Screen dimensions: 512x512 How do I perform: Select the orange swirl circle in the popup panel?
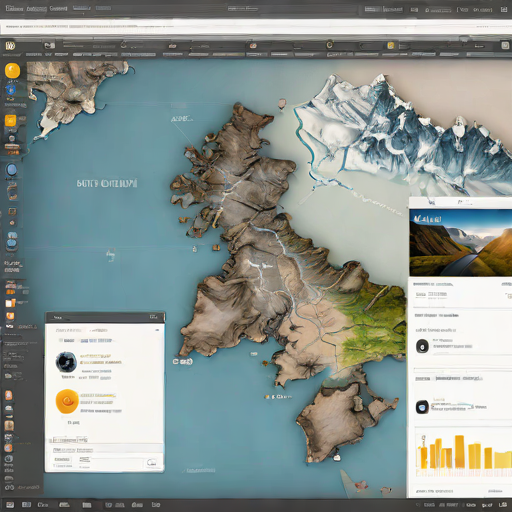coord(67,401)
